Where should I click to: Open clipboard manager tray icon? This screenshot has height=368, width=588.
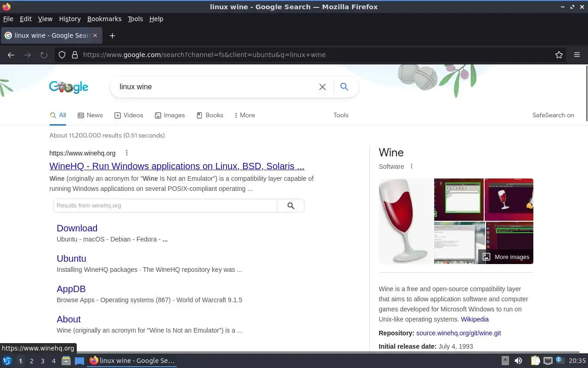click(535, 361)
